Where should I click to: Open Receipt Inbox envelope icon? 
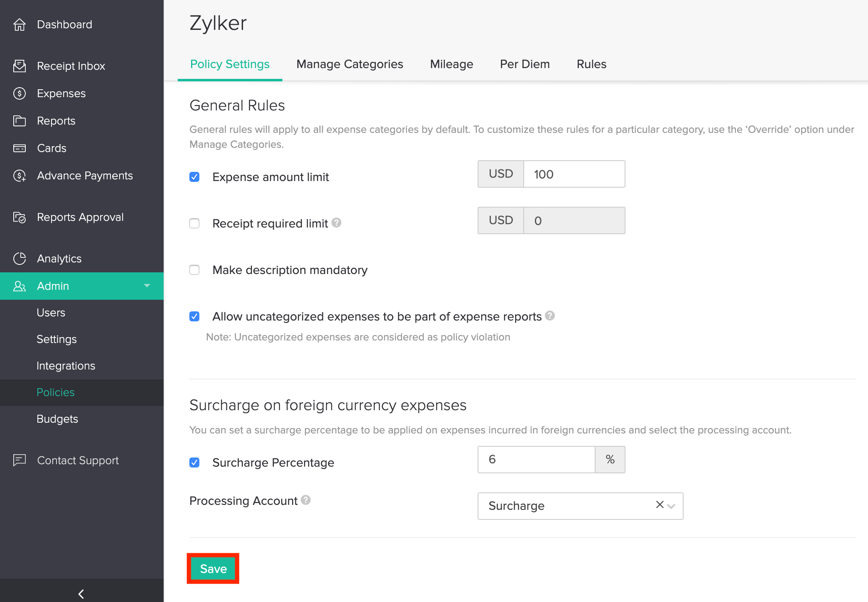click(20, 66)
